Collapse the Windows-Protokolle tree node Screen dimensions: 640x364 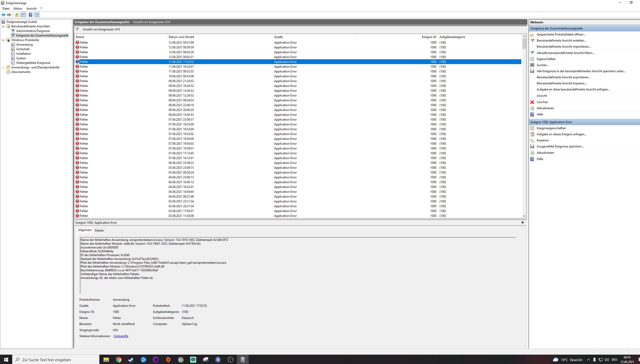(3, 40)
